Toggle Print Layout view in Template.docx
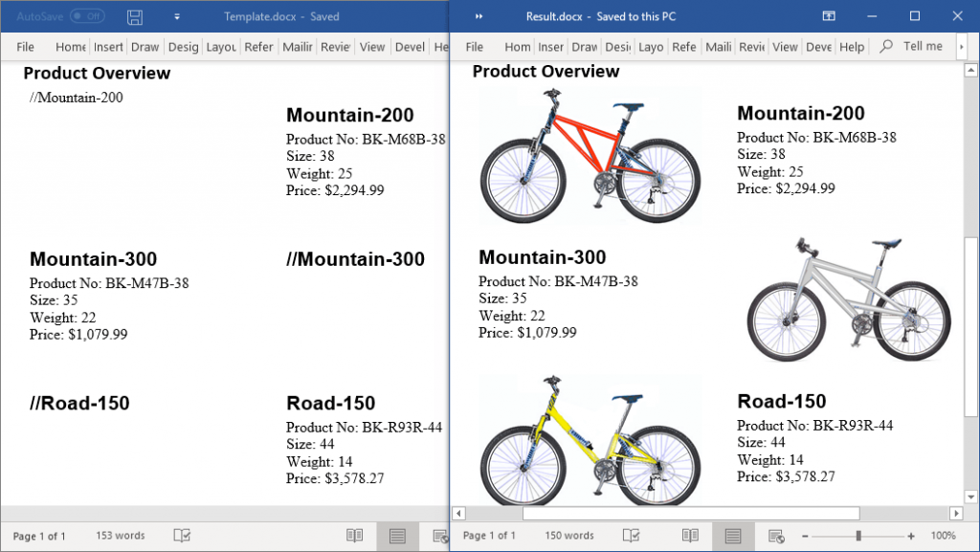Image resolution: width=980 pixels, height=552 pixels. (x=396, y=536)
